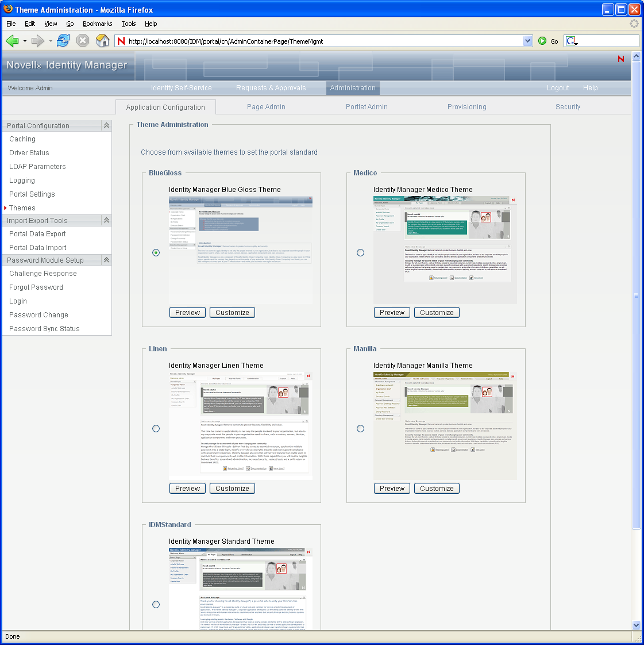
Task: Click the browser Back arrow
Action: [12, 41]
